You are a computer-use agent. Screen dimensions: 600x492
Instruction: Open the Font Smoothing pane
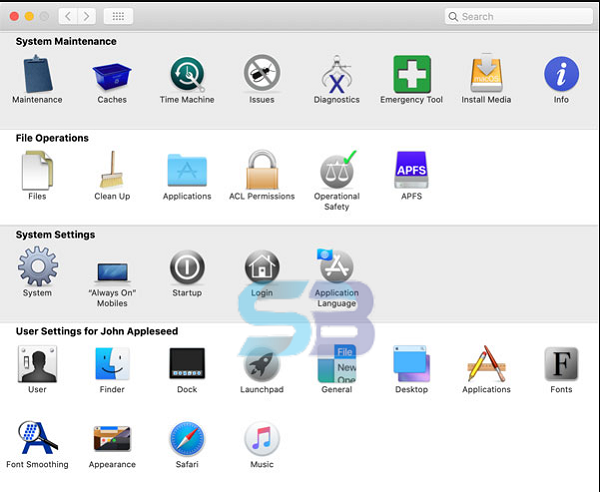(x=37, y=438)
